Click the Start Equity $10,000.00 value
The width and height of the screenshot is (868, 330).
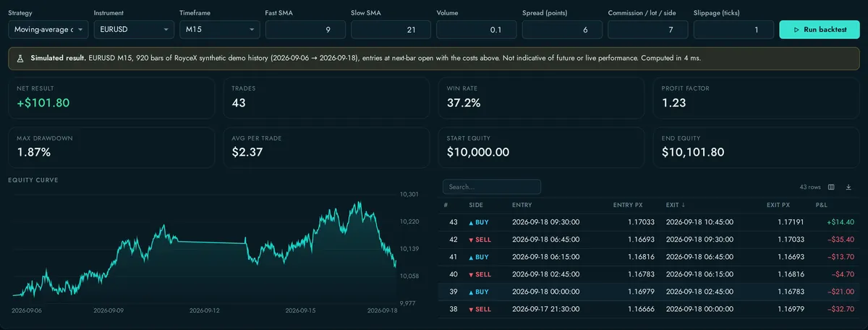point(478,152)
